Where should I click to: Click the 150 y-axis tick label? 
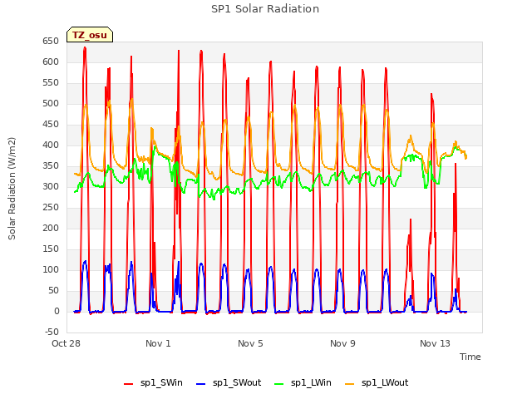tap(51, 249)
